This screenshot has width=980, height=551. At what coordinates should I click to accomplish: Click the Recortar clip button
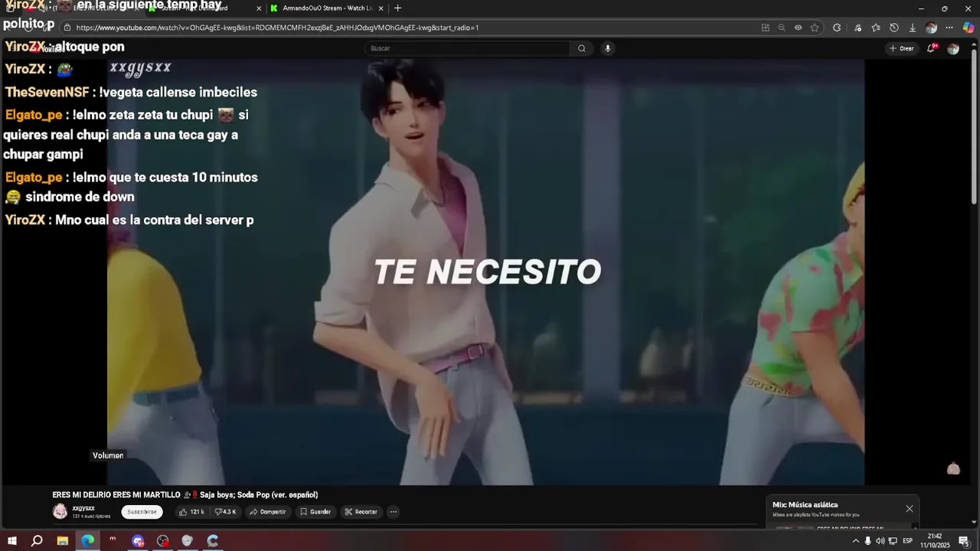click(x=361, y=512)
